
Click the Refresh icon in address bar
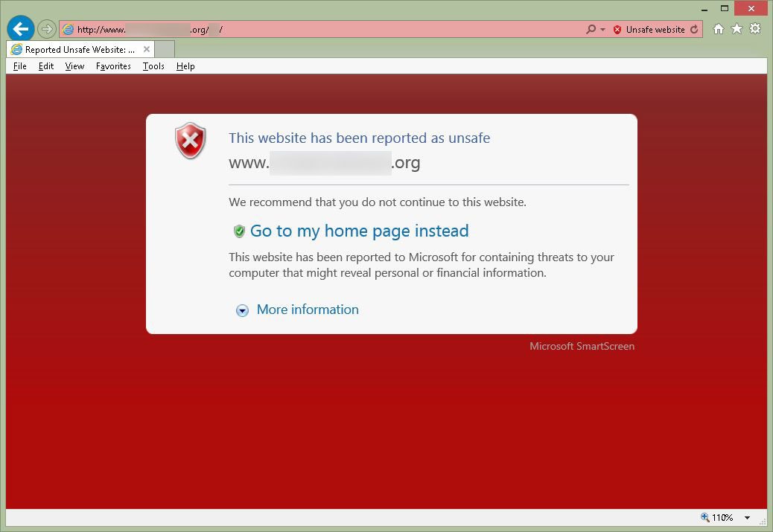pyautogui.click(x=694, y=30)
